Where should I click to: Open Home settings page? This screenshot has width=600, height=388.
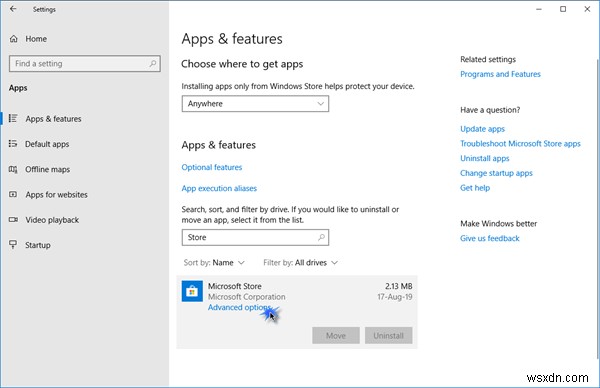point(36,39)
